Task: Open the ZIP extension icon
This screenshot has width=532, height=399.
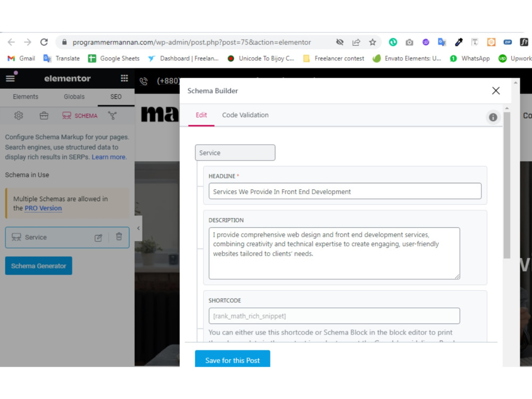Action: tap(508, 42)
